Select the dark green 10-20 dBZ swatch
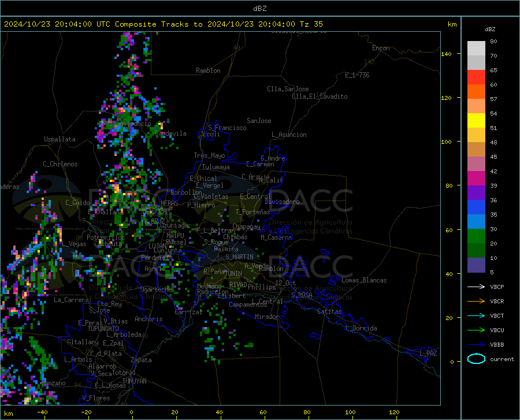This screenshot has height=420, width=520. click(476, 251)
